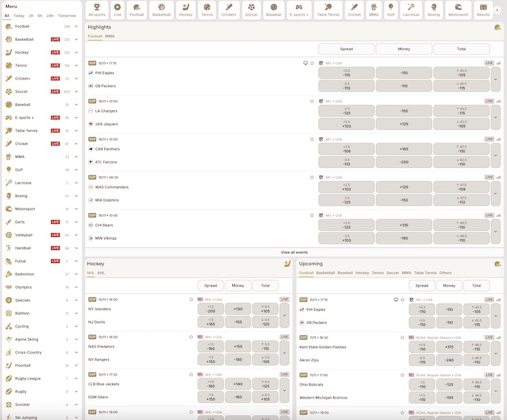The image size is (507, 420).
Task: Favorite the CHI Bears vs MIN Vikings event
Action: point(312,215)
